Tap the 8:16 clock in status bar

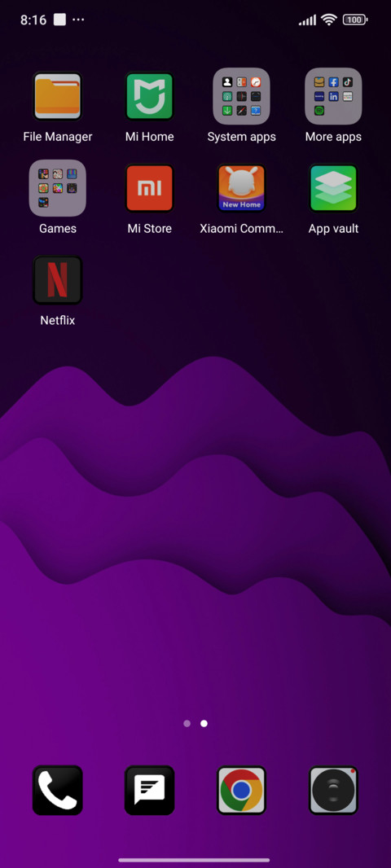point(33,20)
